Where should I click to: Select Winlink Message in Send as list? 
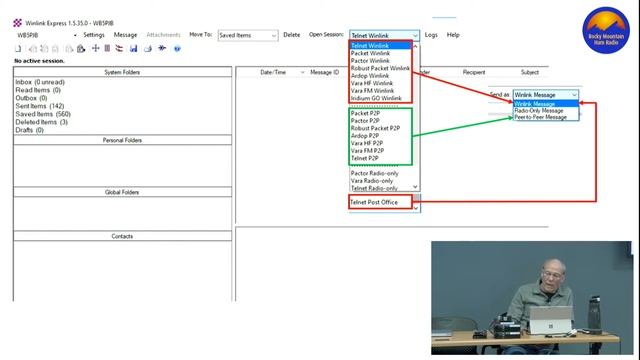[x=546, y=104]
